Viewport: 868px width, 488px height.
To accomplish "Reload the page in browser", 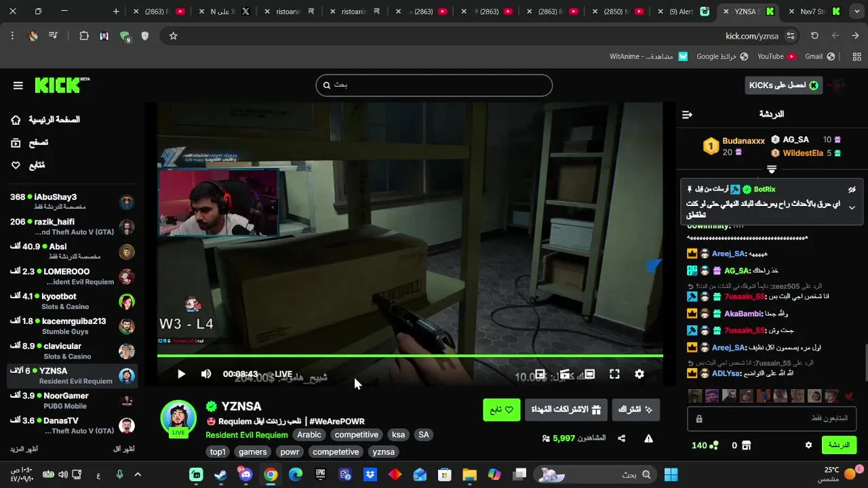I will pos(814,36).
